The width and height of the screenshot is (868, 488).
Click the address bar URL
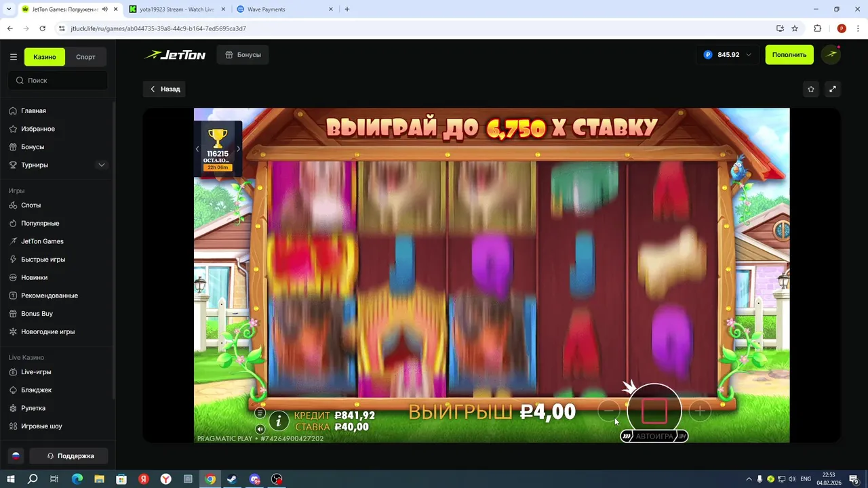[159, 28]
